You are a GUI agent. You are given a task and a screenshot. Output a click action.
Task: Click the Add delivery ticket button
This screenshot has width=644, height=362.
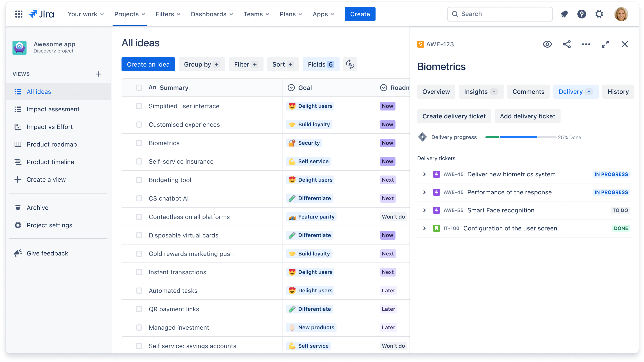(x=527, y=116)
